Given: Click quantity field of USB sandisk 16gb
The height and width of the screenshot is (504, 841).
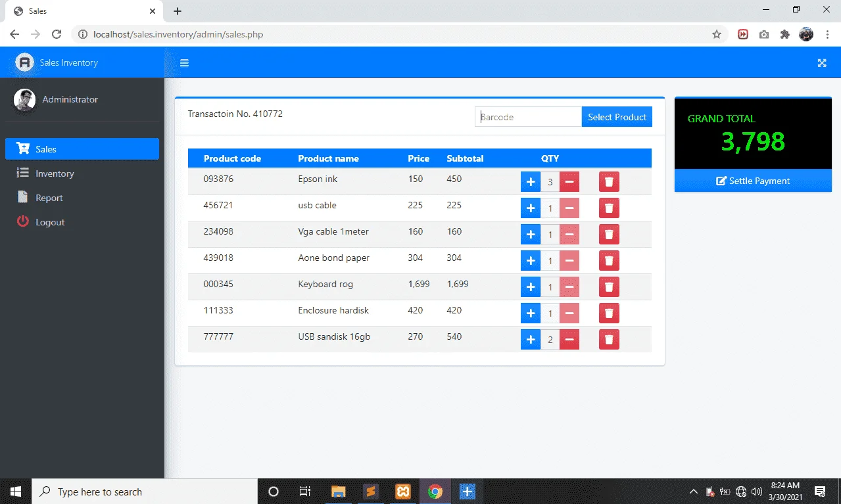Looking at the screenshot, I should pos(550,340).
